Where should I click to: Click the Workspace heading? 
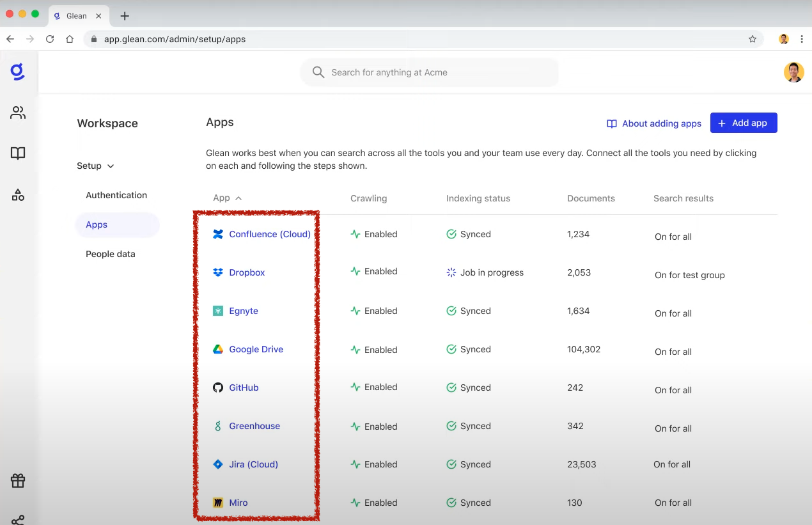(107, 123)
